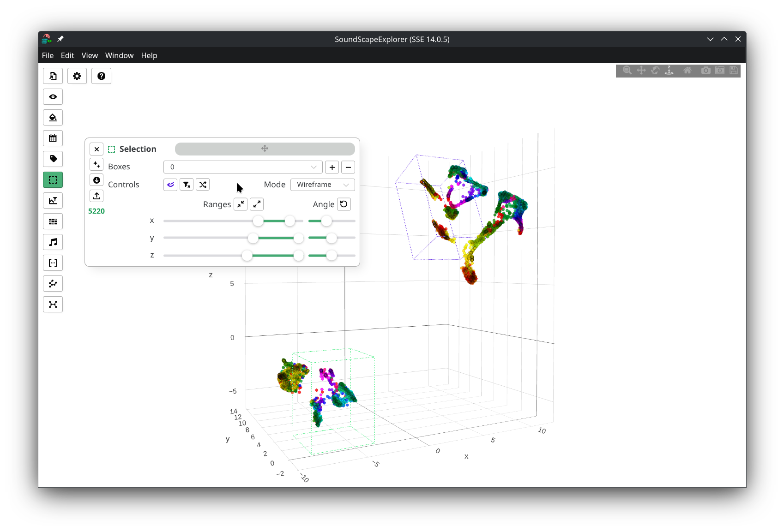The image size is (784, 532).
Task: Toggle the eye visibility sidebar button
Action: point(53,97)
